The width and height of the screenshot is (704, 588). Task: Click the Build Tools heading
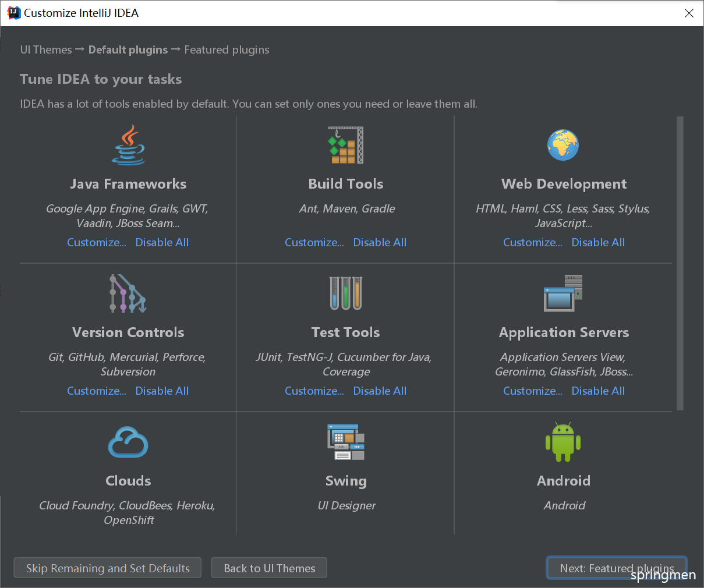click(x=346, y=184)
